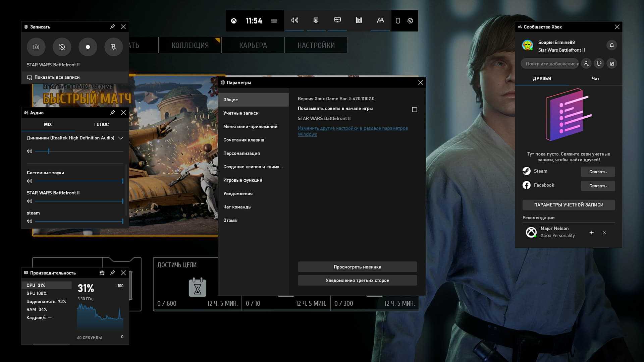
Task: Click the Связать button next to Steam
Action: click(598, 172)
